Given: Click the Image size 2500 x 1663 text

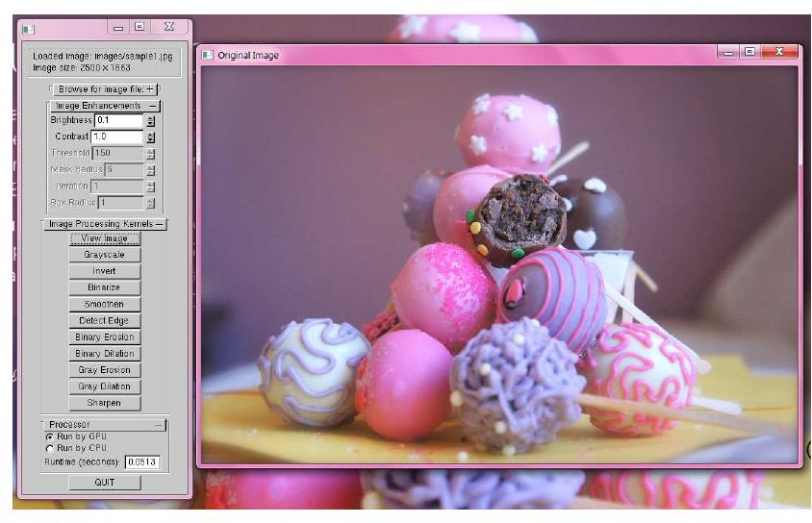Looking at the screenshot, I should [82, 67].
